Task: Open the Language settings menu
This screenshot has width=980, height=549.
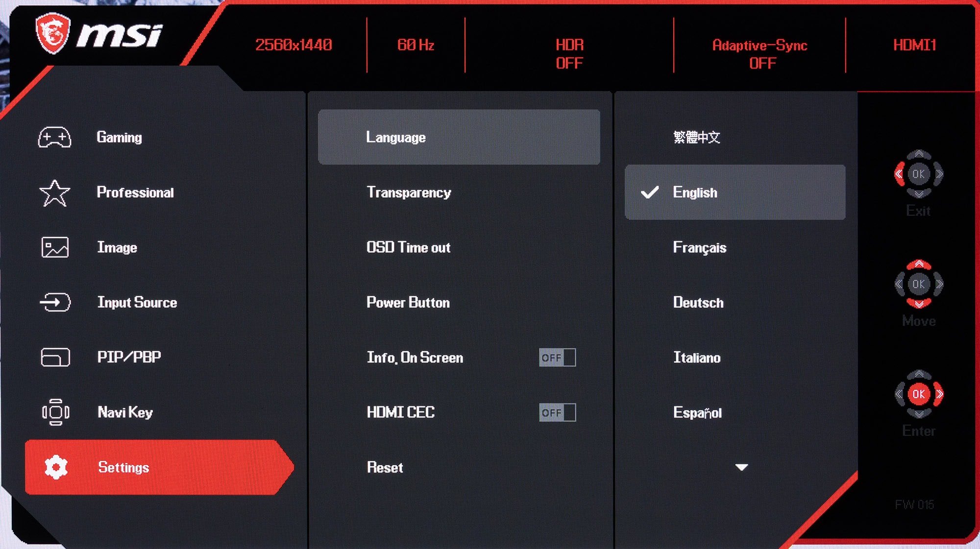Action: [459, 138]
